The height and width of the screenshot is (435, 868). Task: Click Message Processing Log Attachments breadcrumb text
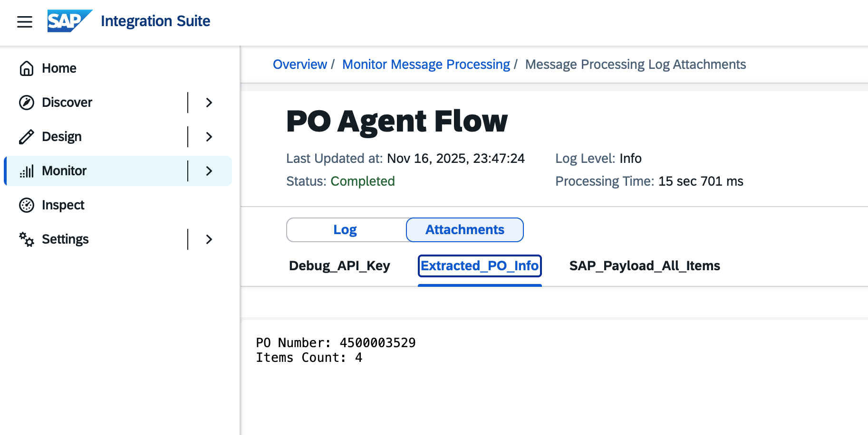click(x=636, y=65)
